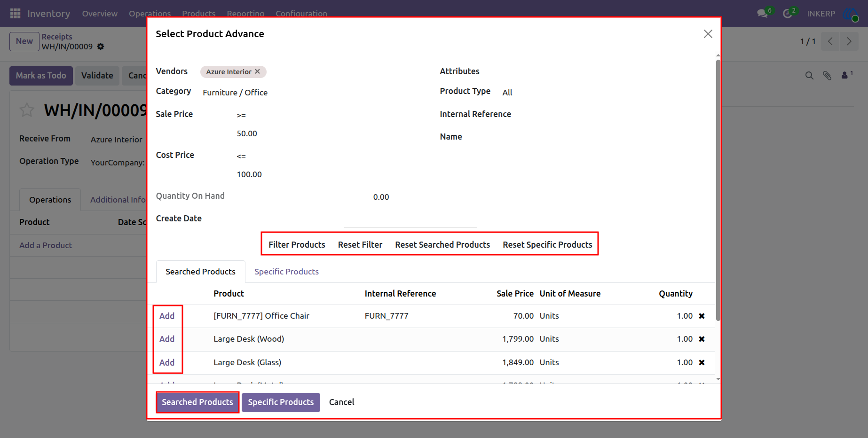Click the New record button

click(x=24, y=41)
